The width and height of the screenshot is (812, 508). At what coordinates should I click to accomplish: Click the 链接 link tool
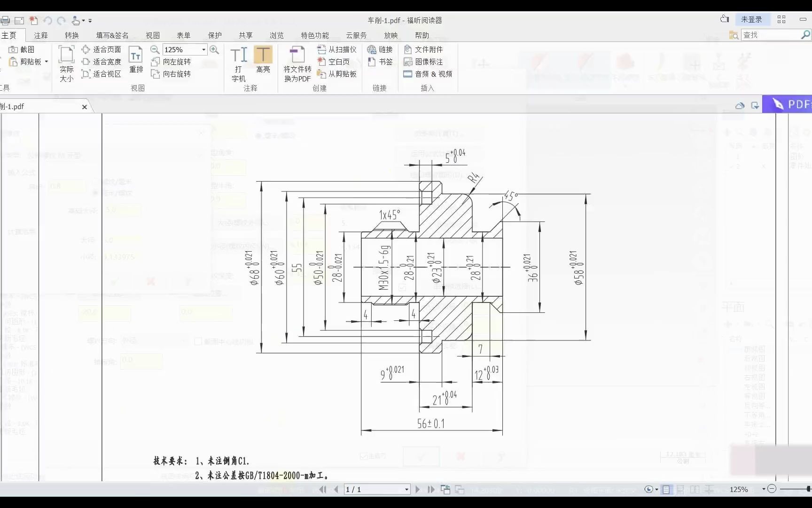[x=380, y=49]
